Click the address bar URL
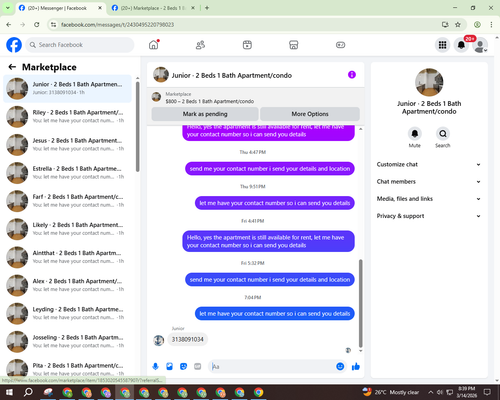 click(x=117, y=25)
